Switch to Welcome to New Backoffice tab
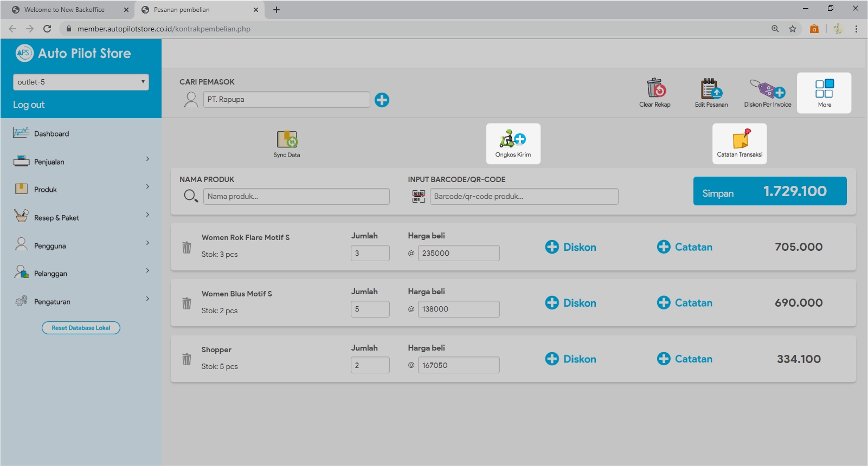The height and width of the screenshot is (466, 868). (65, 10)
